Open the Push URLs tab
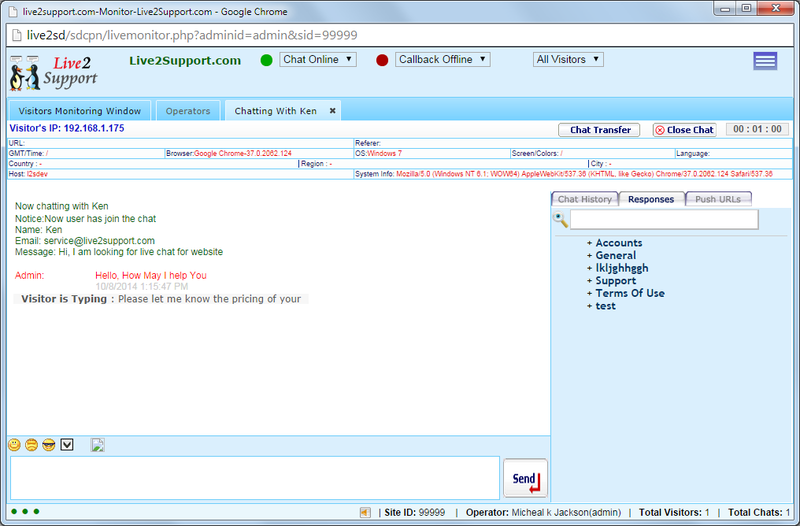 [x=718, y=199]
